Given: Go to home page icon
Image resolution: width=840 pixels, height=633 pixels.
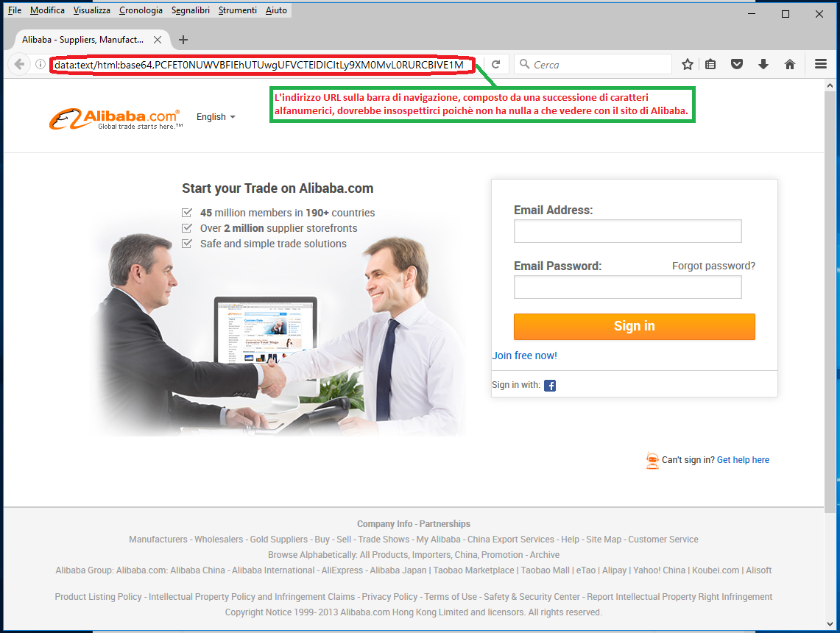Looking at the screenshot, I should [x=790, y=64].
